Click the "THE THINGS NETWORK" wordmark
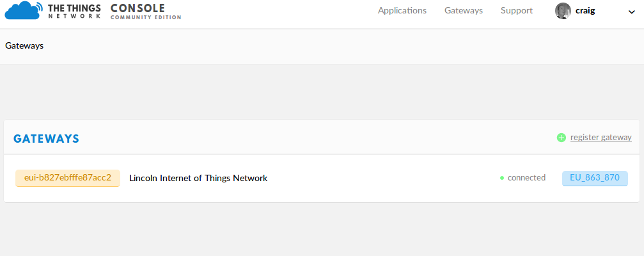The image size is (644, 256). tap(74, 11)
